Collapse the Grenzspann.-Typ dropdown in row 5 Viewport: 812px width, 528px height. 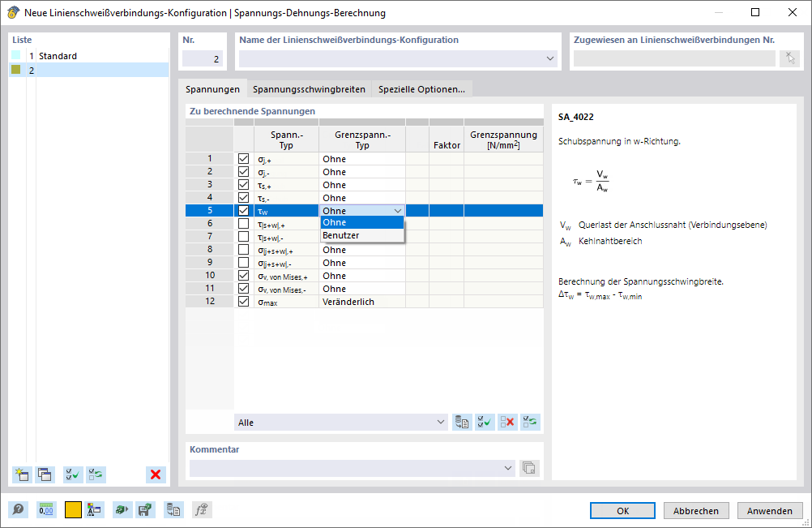[398, 211]
